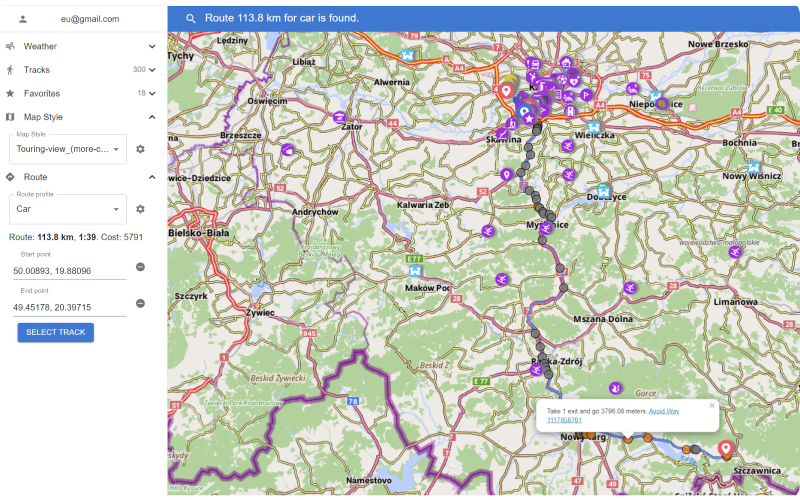Open the Map Style dropdown

coord(68,150)
